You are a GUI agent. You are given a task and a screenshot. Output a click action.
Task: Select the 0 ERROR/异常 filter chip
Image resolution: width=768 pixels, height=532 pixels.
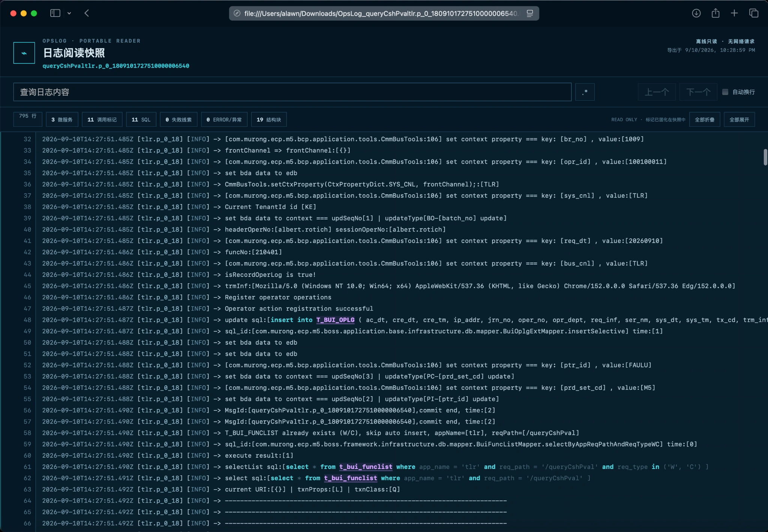(224, 119)
